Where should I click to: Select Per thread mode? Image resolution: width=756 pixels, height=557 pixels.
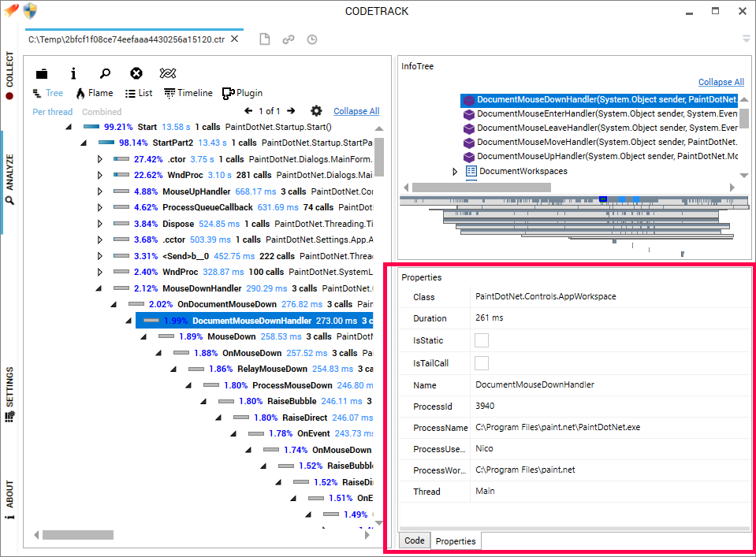pos(53,112)
